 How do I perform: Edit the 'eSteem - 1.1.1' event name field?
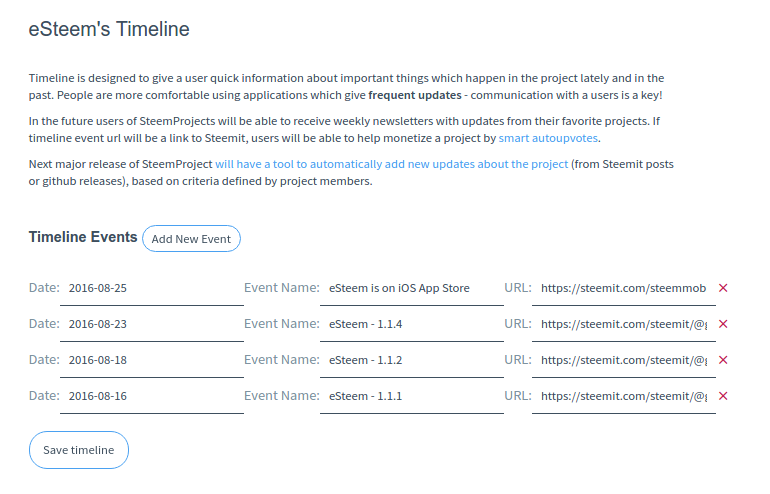click(412, 396)
